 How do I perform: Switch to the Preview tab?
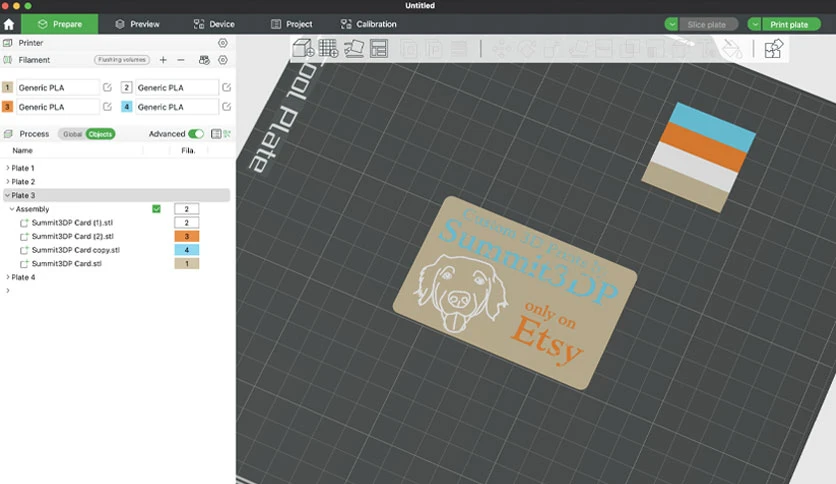pyautogui.click(x=137, y=25)
